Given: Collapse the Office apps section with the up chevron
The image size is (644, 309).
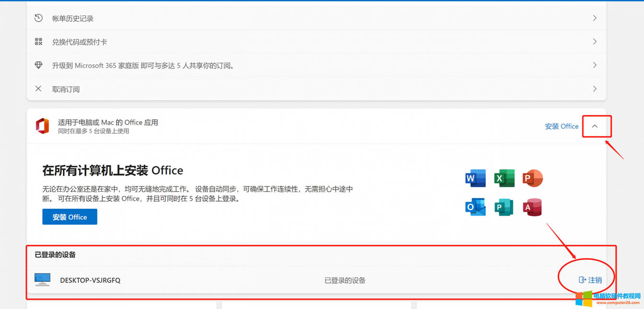Looking at the screenshot, I should 596,126.
